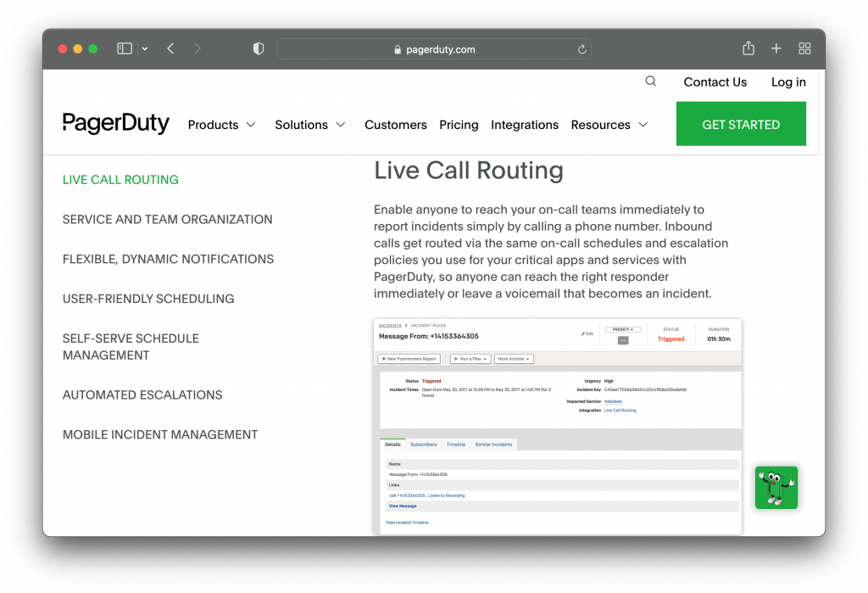Switch to Subscribers tab in incident screenshot
Screen dimensions: 868x593
pyautogui.click(x=424, y=445)
